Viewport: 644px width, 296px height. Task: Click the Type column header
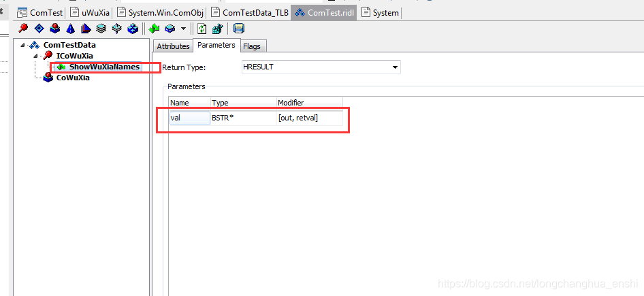[244, 103]
